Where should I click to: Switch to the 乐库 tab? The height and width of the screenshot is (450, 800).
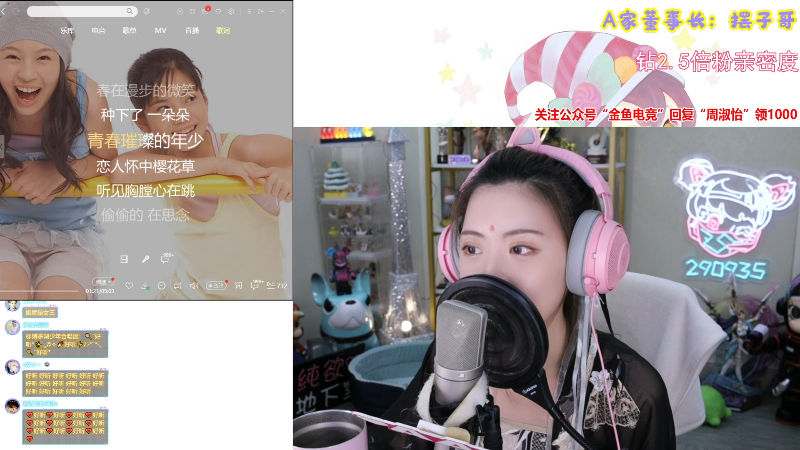point(67,31)
